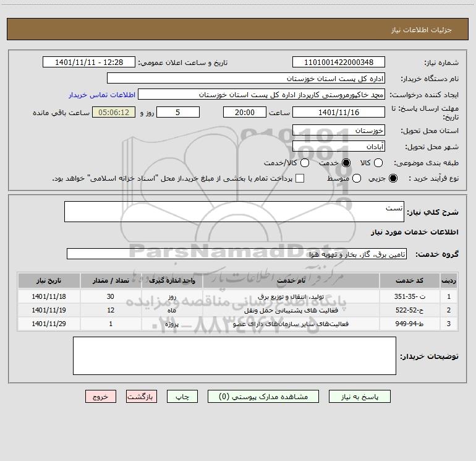Screen dimensions: 476x461
Task: Click the پاسخ به نیاز button
Action: (x=359, y=397)
